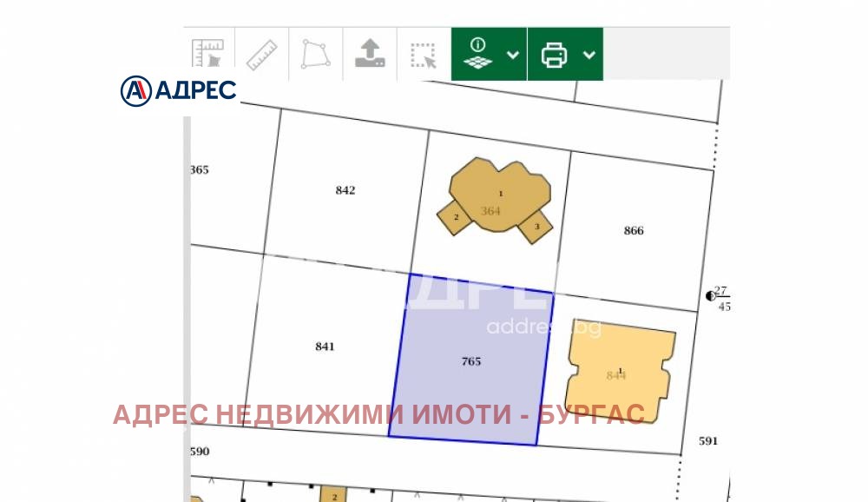Select the polygon area measurement tool
Screen dimensions: 868x502
point(315,54)
